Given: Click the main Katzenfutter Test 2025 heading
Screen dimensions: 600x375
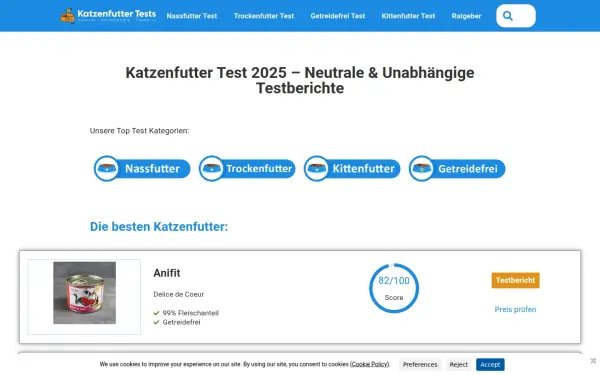Looking at the screenshot, I should (x=300, y=80).
